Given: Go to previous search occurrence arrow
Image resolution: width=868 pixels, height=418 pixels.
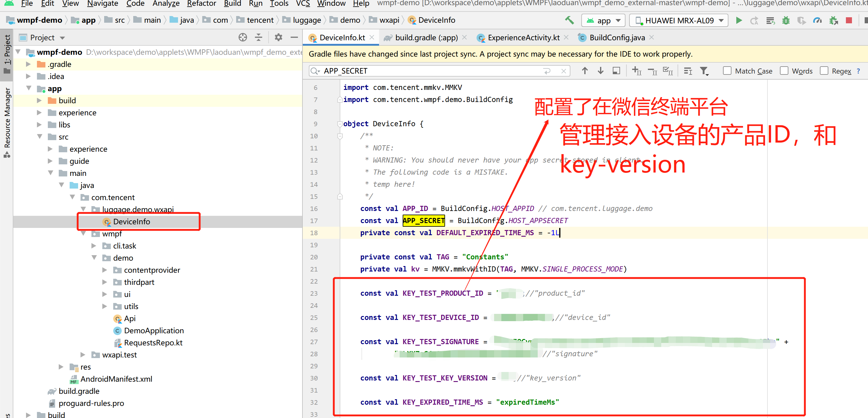Looking at the screenshot, I should pos(585,71).
